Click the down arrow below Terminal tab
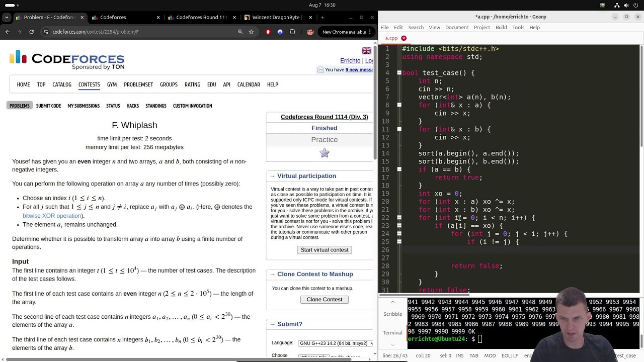The image size is (644, 362). (392, 345)
